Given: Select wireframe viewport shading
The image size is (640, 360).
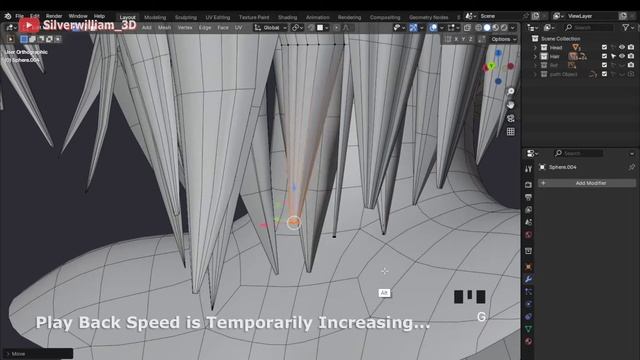Looking at the screenshot, I should [478, 28].
